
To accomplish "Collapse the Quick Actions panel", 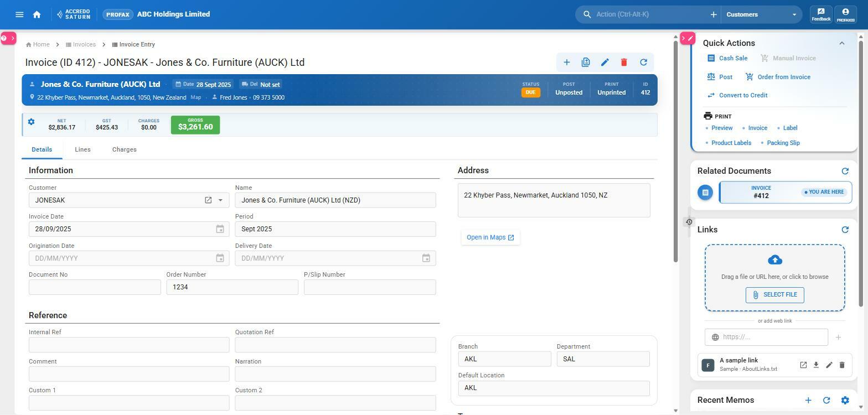I will [841, 43].
